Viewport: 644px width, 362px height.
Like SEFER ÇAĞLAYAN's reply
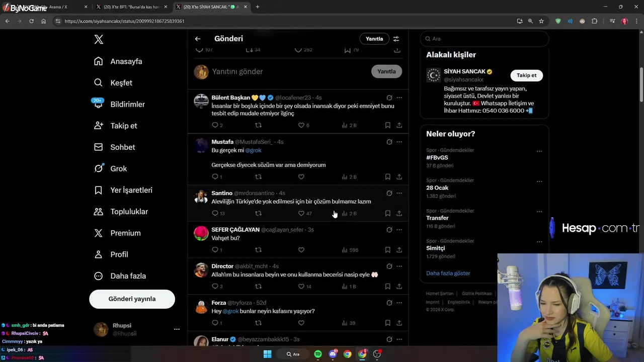[301, 250]
